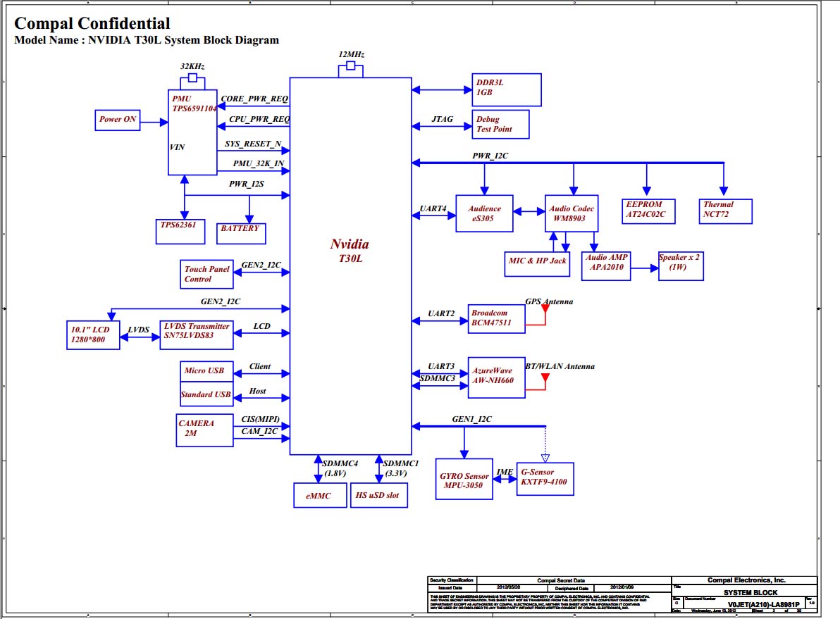The width and height of the screenshot is (840, 619).
Task: Select Compal Electronics, Inc. in title block
Action: click(746, 580)
